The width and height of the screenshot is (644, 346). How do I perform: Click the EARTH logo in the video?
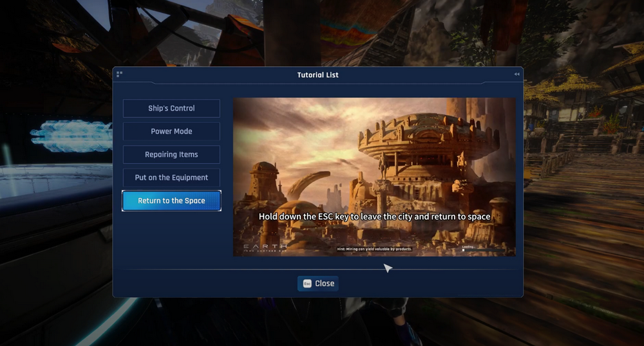265,247
